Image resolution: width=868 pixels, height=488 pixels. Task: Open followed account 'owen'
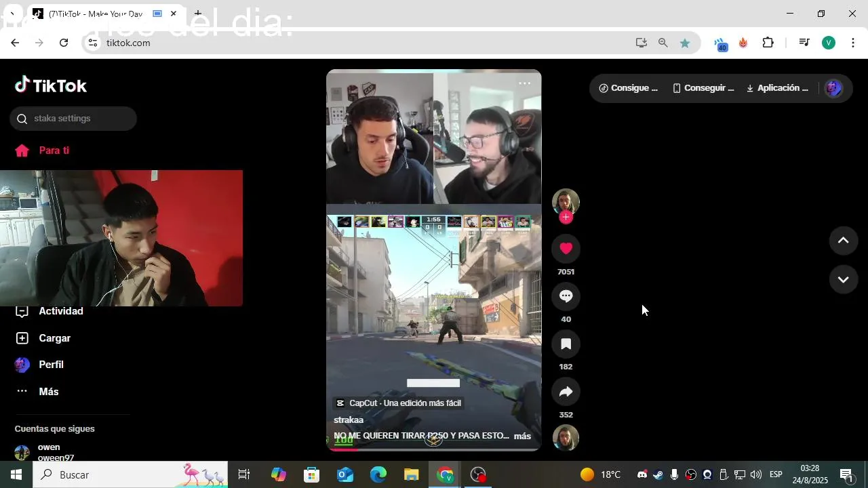click(45, 453)
